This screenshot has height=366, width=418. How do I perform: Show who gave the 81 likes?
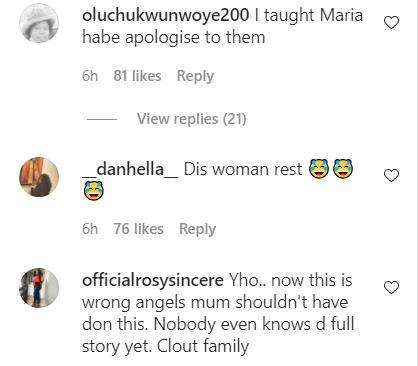tap(137, 76)
